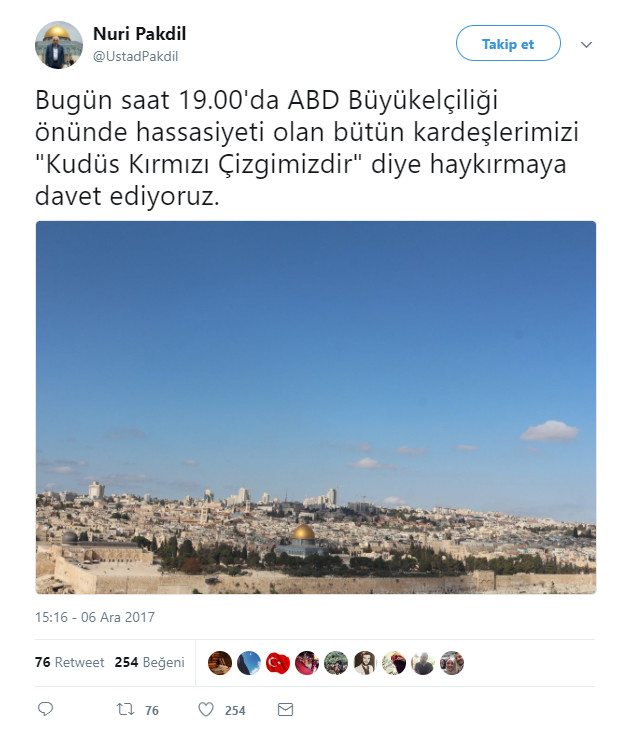The image size is (629, 739).
Task: View the 76 Retweet list
Action: click(x=69, y=662)
